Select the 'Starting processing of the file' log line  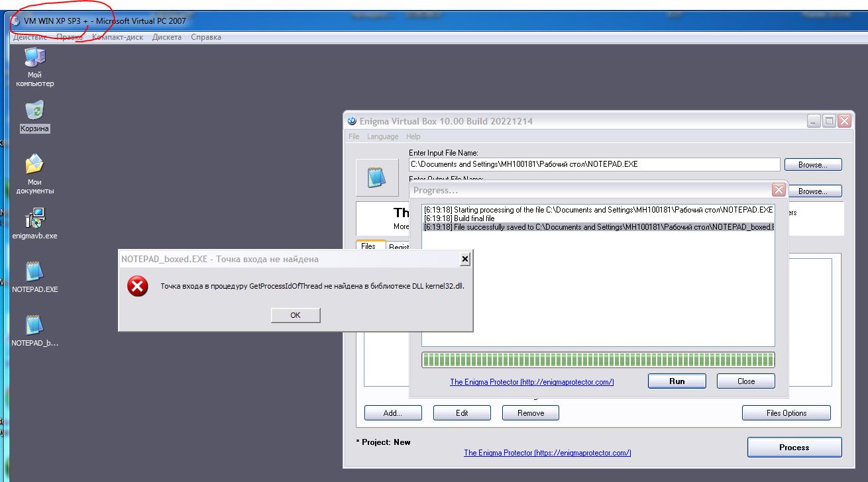[x=598, y=210]
